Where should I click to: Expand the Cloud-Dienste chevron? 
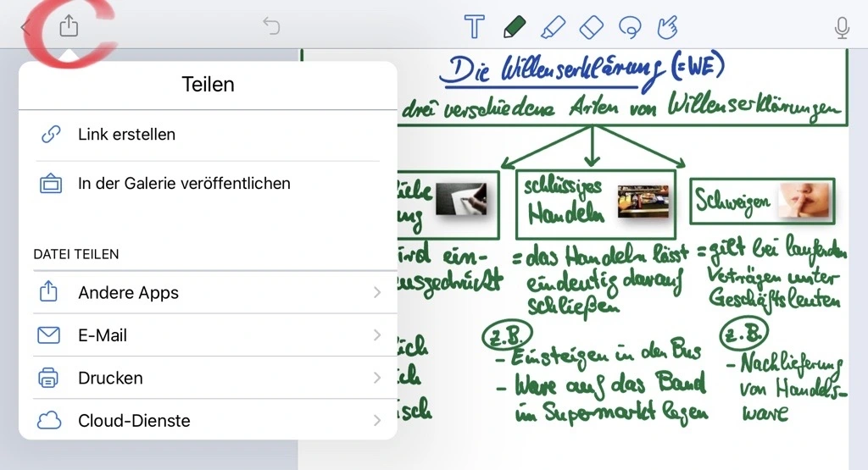click(377, 421)
